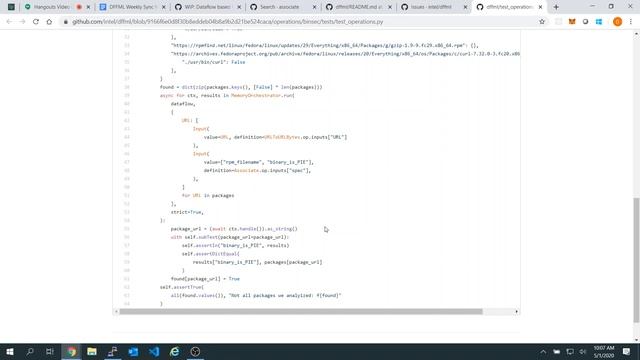Open Windows taskbar search
This screenshot has width=640, height=360.
pyautogui.click(x=30, y=351)
